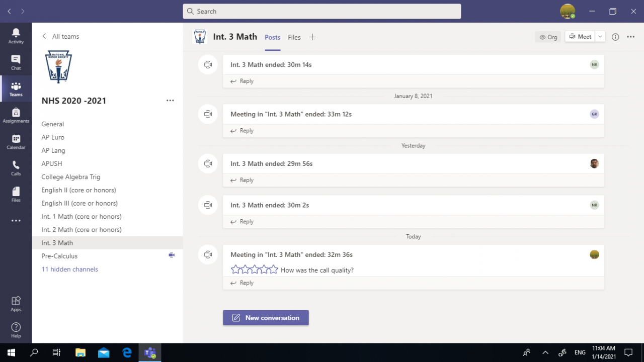
Task: Reply to meeting ended 32m 36s
Action: [x=242, y=283]
